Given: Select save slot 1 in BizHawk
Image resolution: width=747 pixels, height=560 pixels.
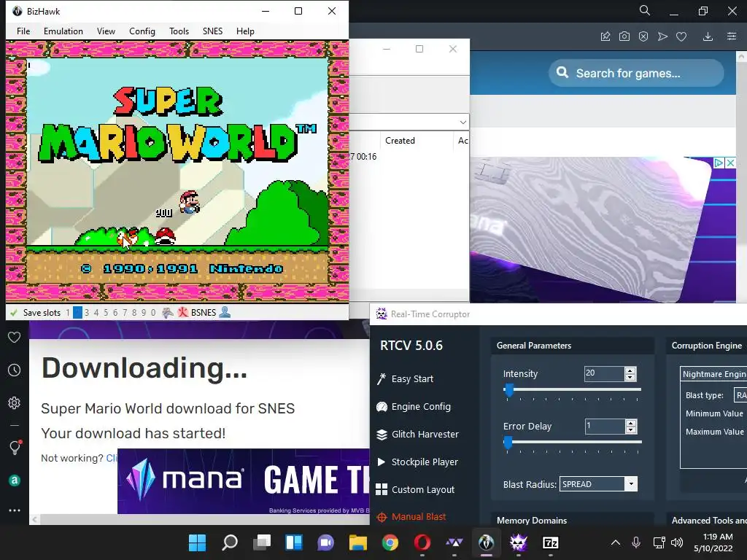Looking at the screenshot, I should pos(68,313).
